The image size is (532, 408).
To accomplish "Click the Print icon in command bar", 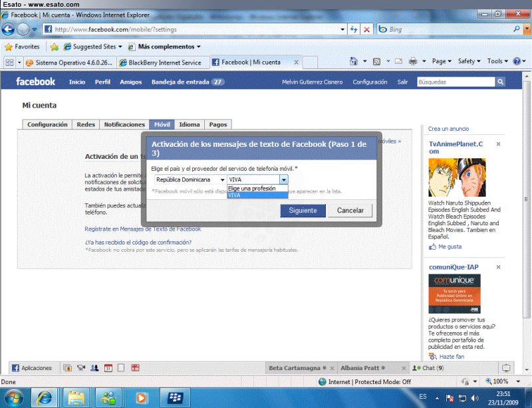I will click(x=413, y=61).
